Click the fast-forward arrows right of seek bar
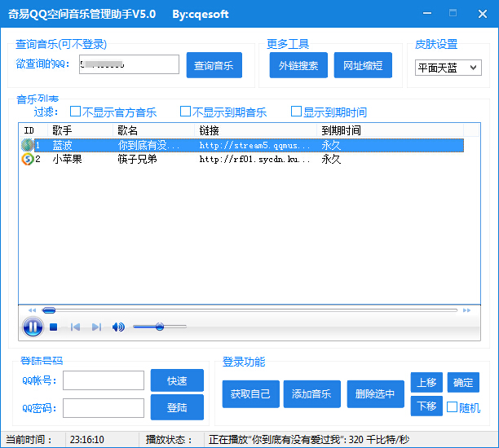Image resolution: width=499 pixels, height=448 pixels. 467,310
